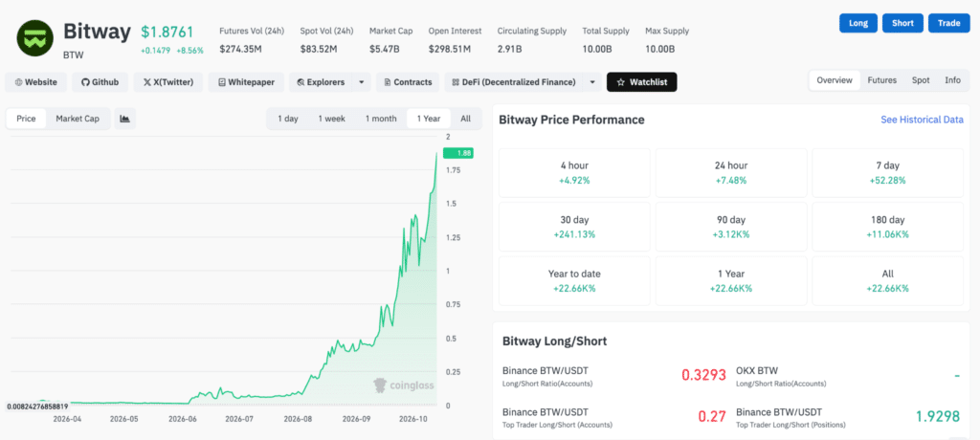
Task: Set chart range to 1 Year
Action: (x=429, y=119)
